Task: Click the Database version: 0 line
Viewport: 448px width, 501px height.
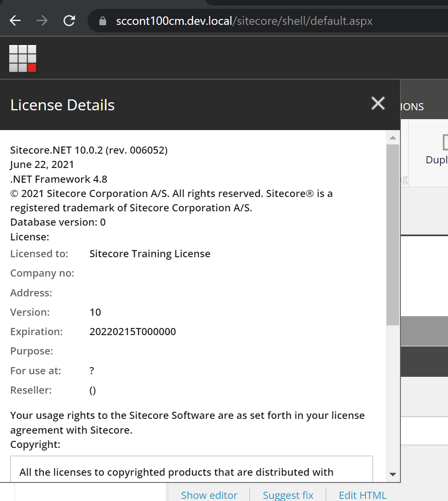Action: (58, 222)
